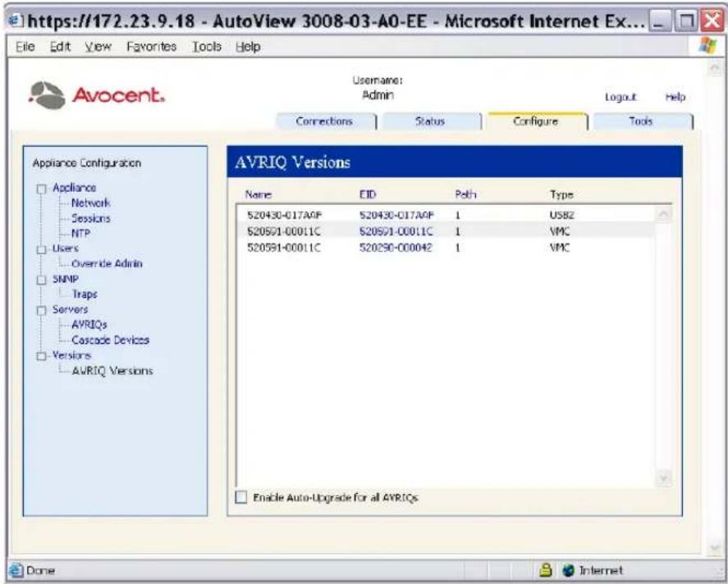Click the Type column header
Screen dimensions: 728x584
click(x=561, y=194)
